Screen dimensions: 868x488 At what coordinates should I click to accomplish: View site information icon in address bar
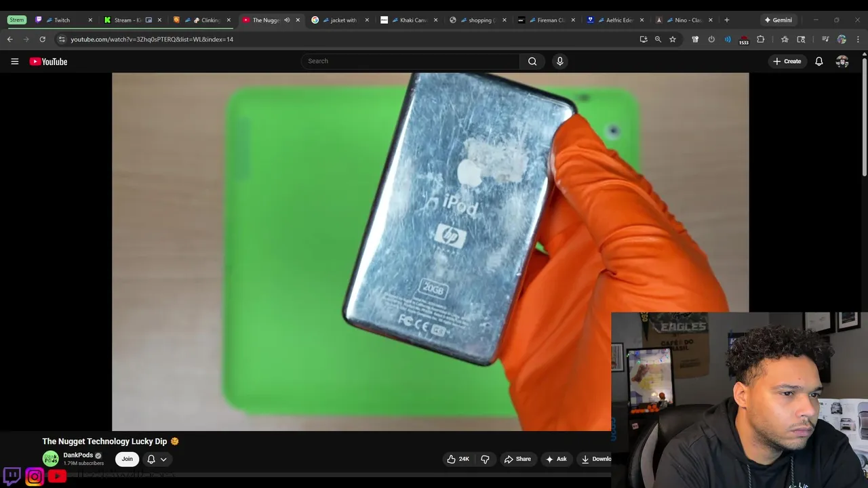coord(62,39)
